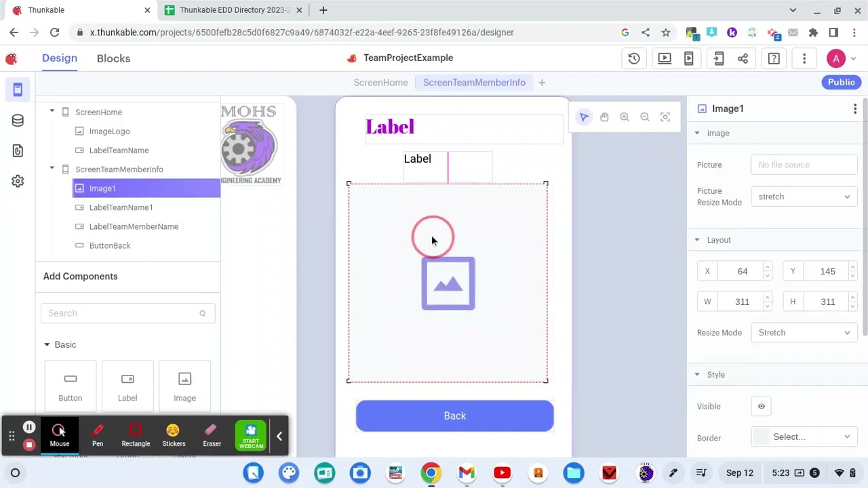Open the Picture Resize Mode dropdown
Screen dimensions: 868x488
804,197
